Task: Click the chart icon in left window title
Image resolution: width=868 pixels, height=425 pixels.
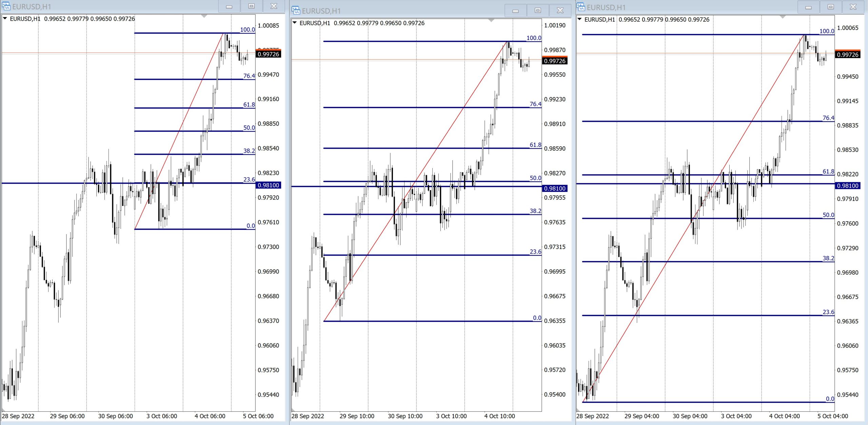Action: [6, 6]
